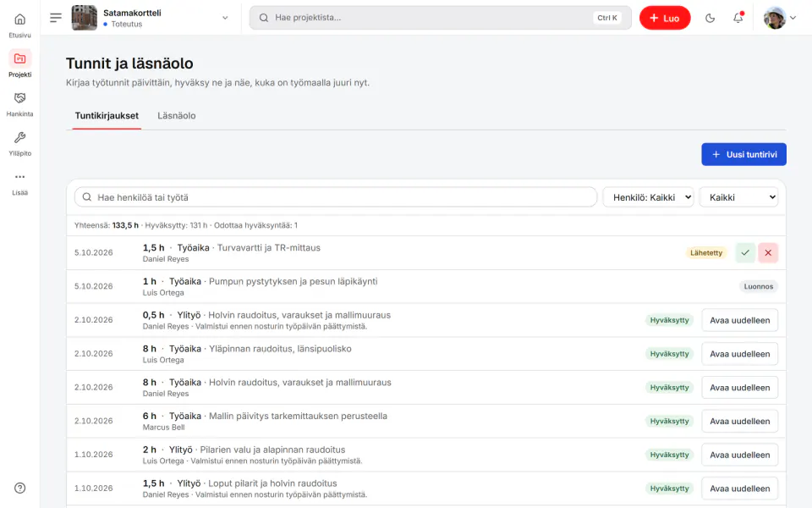The width and height of the screenshot is (812, 508).
Task: Go to Etusivu home icon
Action: pos(19,19)
